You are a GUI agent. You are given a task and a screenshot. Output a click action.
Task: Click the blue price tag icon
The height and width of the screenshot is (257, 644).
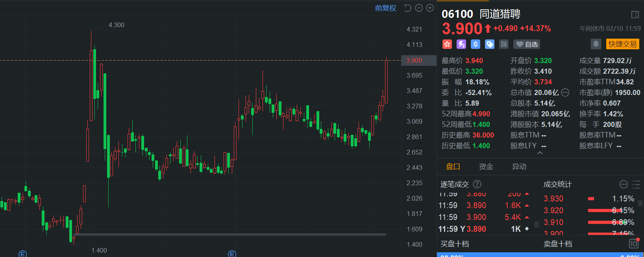489,44
